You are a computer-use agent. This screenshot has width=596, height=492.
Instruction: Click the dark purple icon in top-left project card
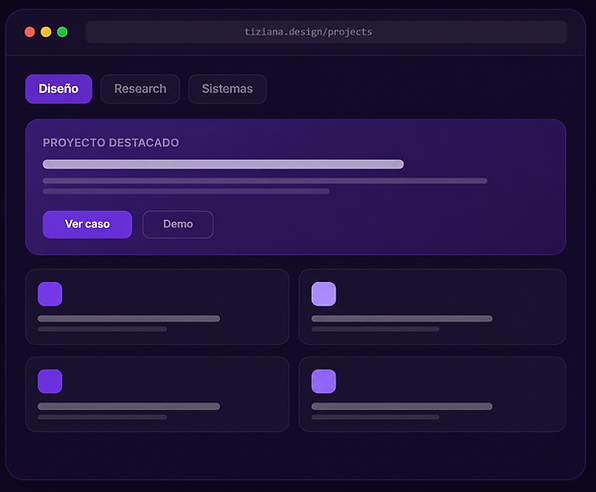click(x=50, y=294)
